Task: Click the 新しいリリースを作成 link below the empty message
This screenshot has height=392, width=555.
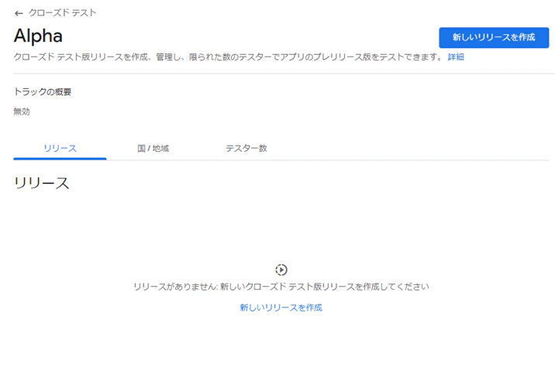Action: pyautogui.click(x=281, y=308)
